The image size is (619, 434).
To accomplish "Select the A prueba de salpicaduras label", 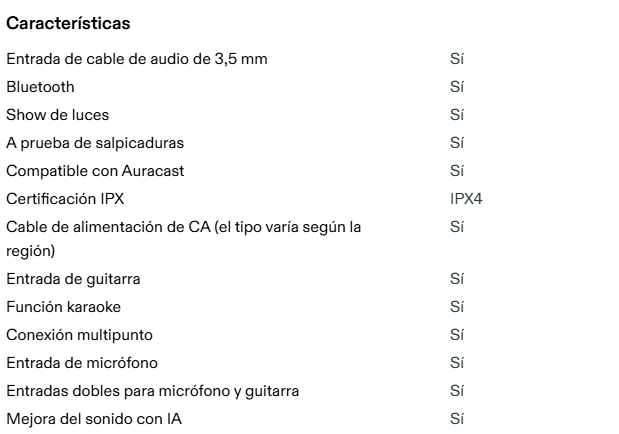I will point(95,143).
